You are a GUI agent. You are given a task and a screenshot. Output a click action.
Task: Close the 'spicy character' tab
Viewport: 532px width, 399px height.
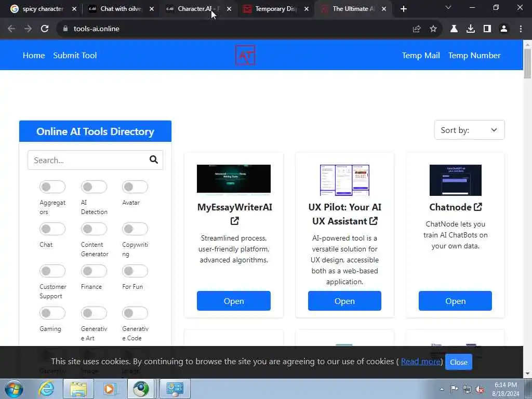click(74, 9)
